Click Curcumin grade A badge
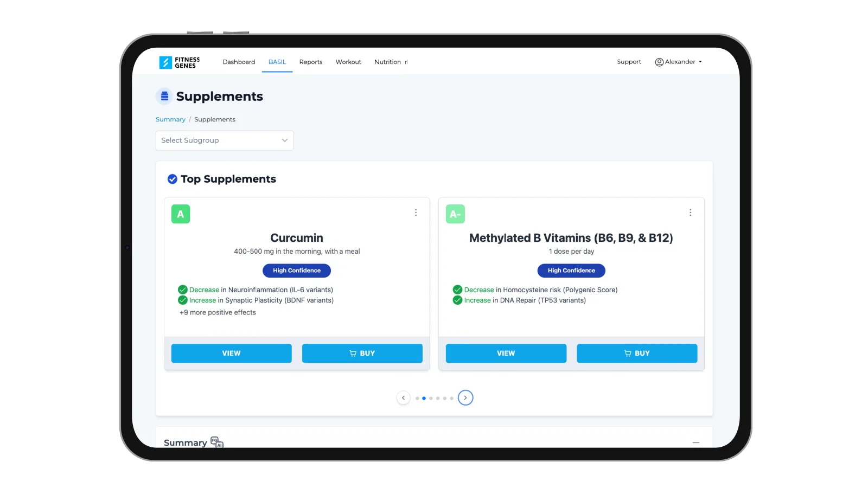Image resolution: width=868 pixels, height=488 pixels. 181,214
